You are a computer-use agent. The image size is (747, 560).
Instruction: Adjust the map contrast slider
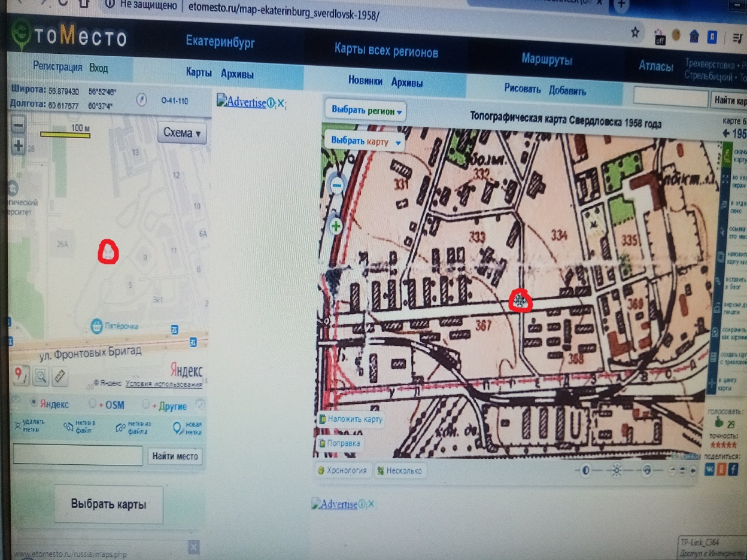click(585, 470)
